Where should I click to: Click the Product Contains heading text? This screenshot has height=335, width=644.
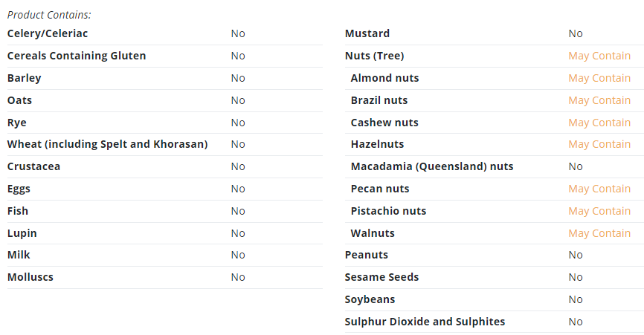click(49, 15)
